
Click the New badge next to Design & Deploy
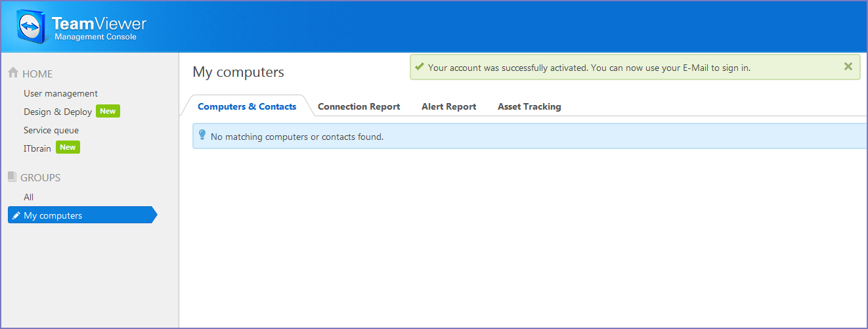108,111
